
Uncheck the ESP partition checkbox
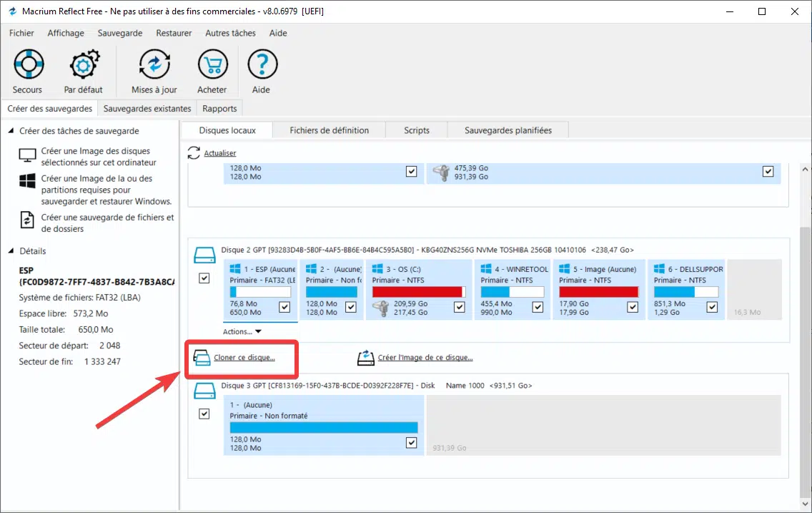(x=284, y=307)
